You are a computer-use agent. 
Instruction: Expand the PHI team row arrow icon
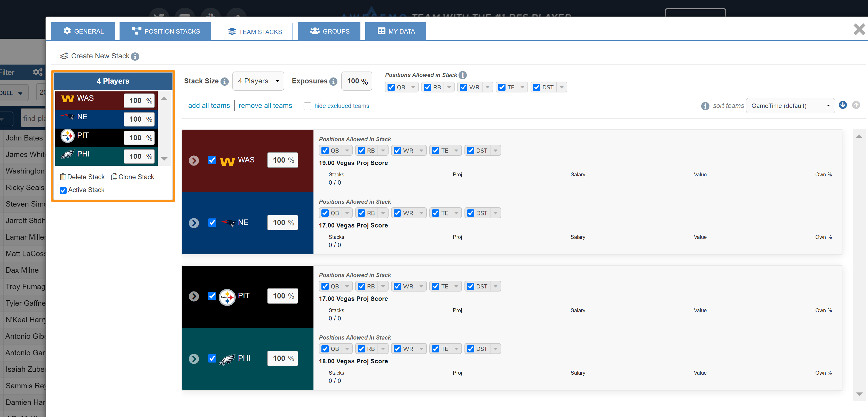[194, 359]
